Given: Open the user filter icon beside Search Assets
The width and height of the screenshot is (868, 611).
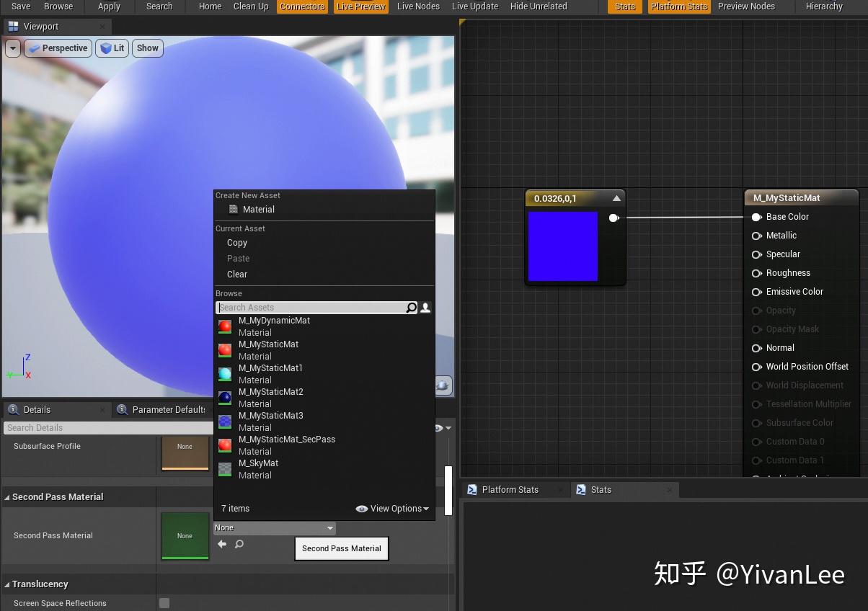Looking at the screenshot, I should [425, 308].
